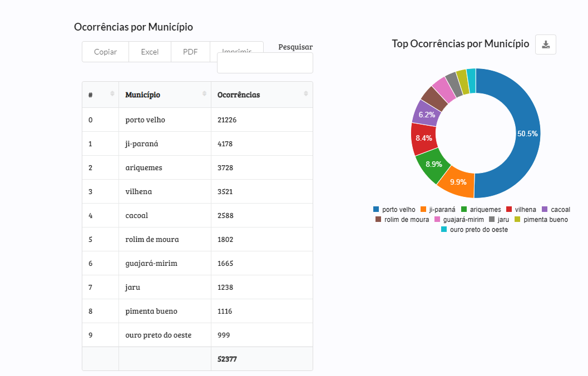Toggle cacoal legend item
This screenshot has width=588, height=376.
(x=555, y=210)
